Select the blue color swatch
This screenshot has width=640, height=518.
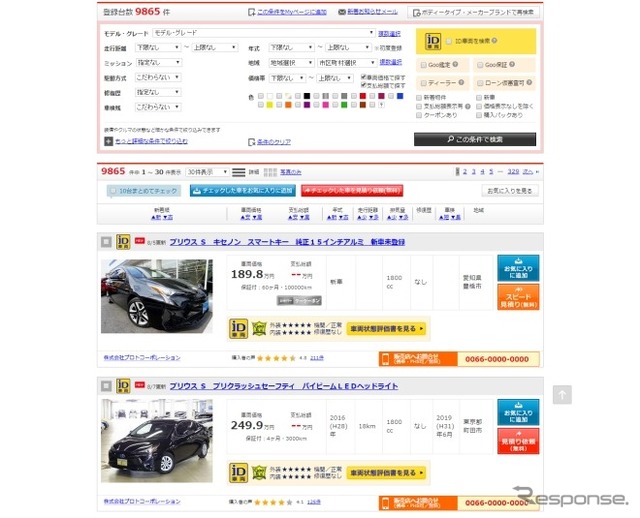coord(400,96)
